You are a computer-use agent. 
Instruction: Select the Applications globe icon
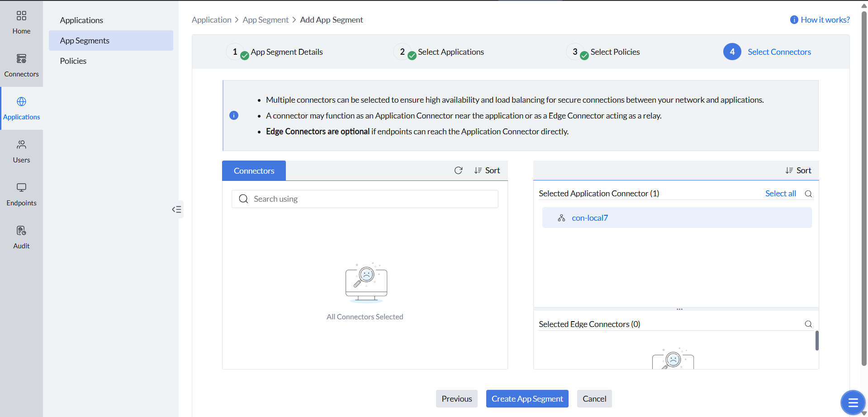(21, 101)
